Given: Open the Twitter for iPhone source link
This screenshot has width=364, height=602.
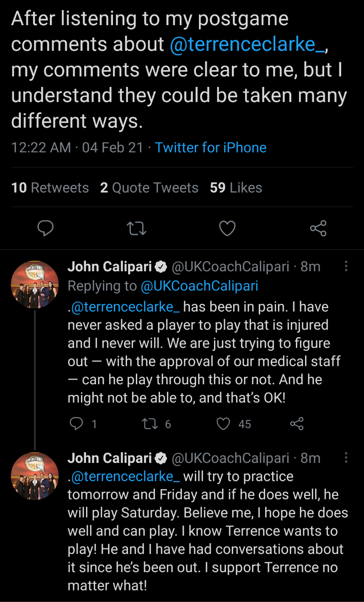Looking at the screenshot, I should tap(210, 147).
